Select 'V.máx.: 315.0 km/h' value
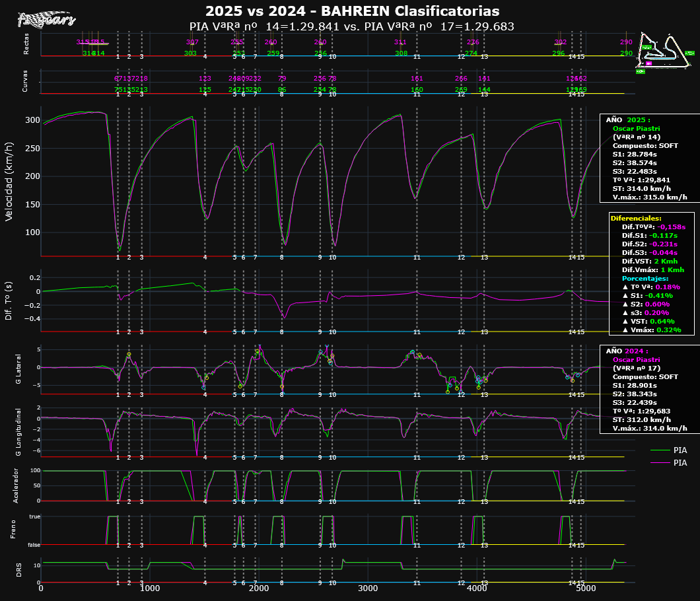The width and height of the screenshot is (700, 601). click(x=650, y=197)
